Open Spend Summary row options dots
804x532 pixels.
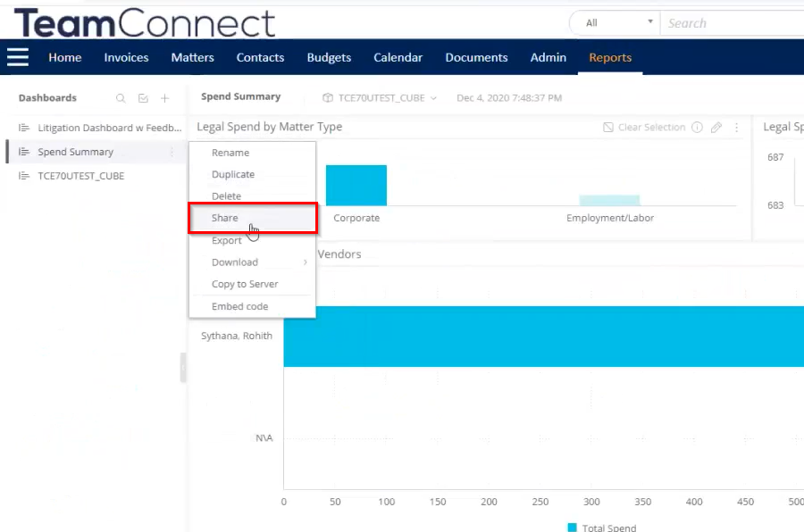tap(172, 152)
